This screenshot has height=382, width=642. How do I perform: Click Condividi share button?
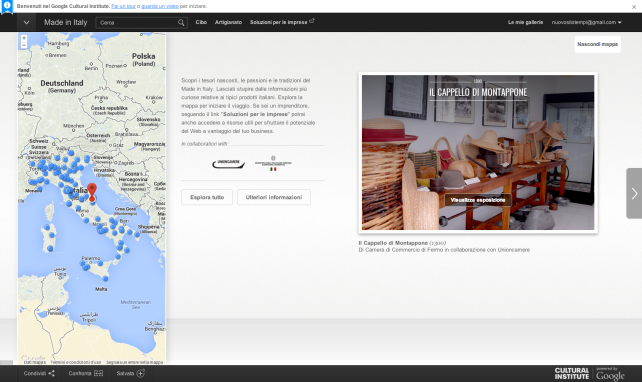(39, 373)
